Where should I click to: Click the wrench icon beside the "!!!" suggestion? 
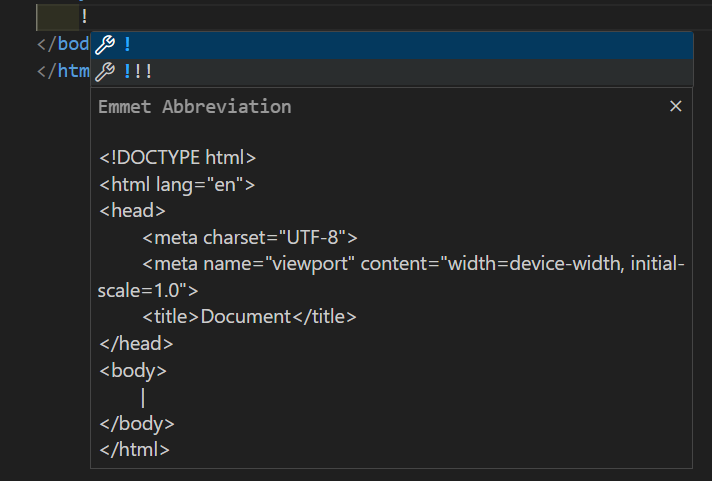click(x=104, y=72)
